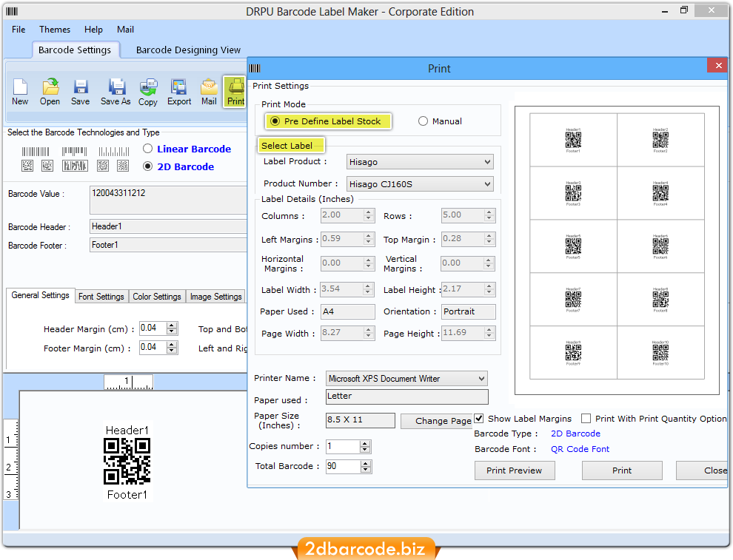Open the File menu
The image size is (733, 560).
coord(19,30)
